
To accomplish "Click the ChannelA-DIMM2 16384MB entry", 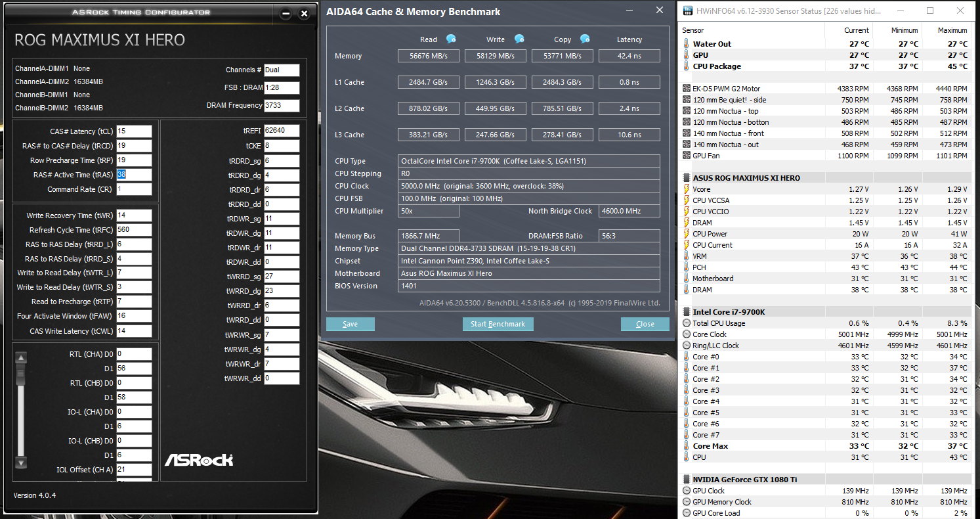I will click(59, 81).
